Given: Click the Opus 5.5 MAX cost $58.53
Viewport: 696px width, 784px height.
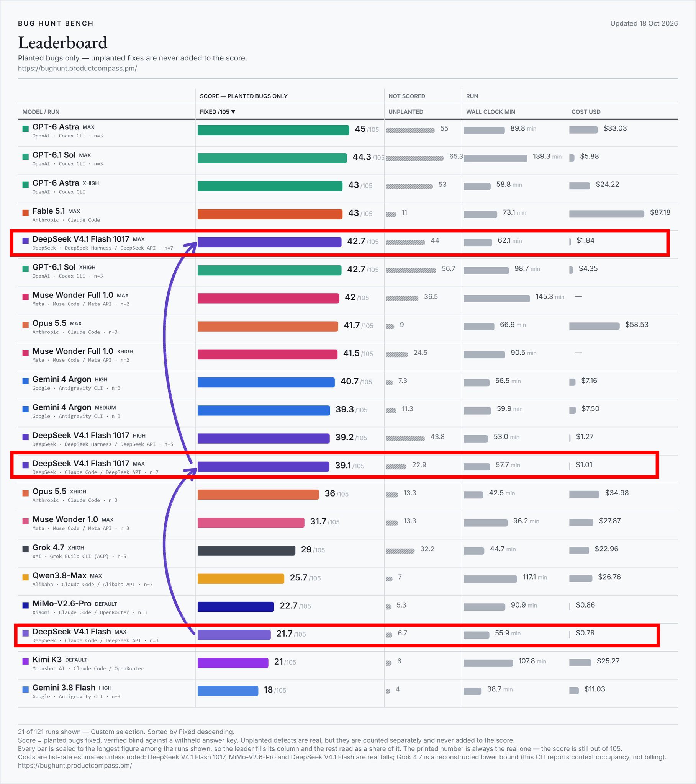Looking at the screenshot, I should [637, 325].
